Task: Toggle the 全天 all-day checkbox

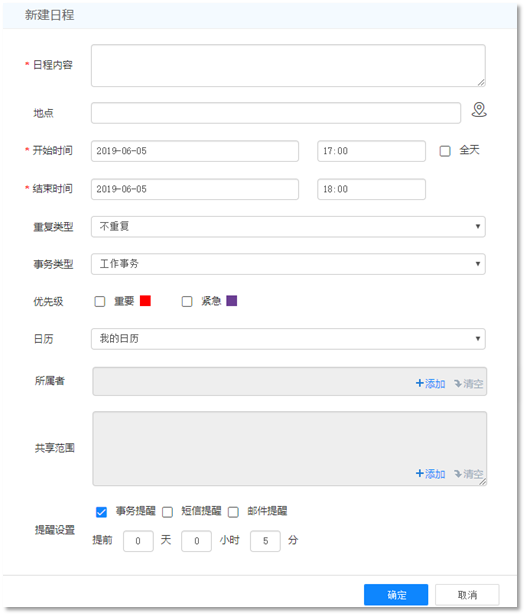Action: pos(445,151)
